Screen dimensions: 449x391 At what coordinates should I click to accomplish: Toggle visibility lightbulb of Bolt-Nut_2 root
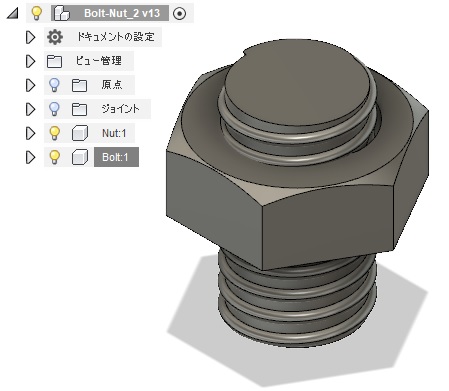pos(37,13)
